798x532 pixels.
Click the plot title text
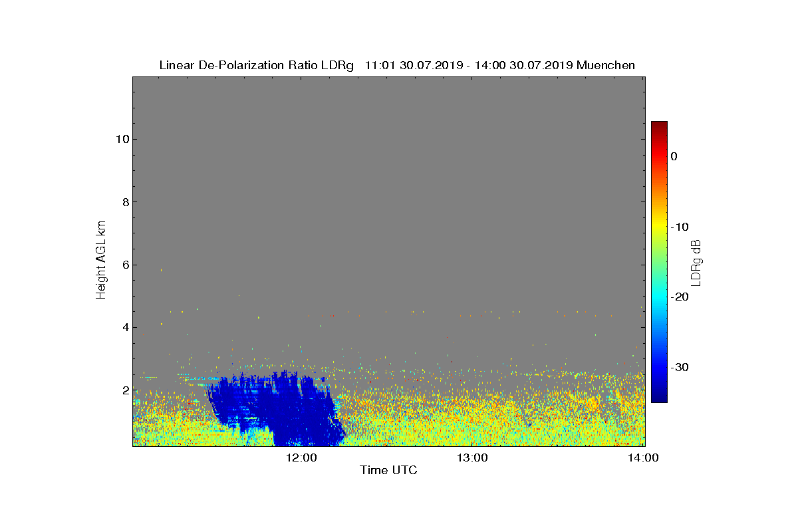tap(397, 65)
